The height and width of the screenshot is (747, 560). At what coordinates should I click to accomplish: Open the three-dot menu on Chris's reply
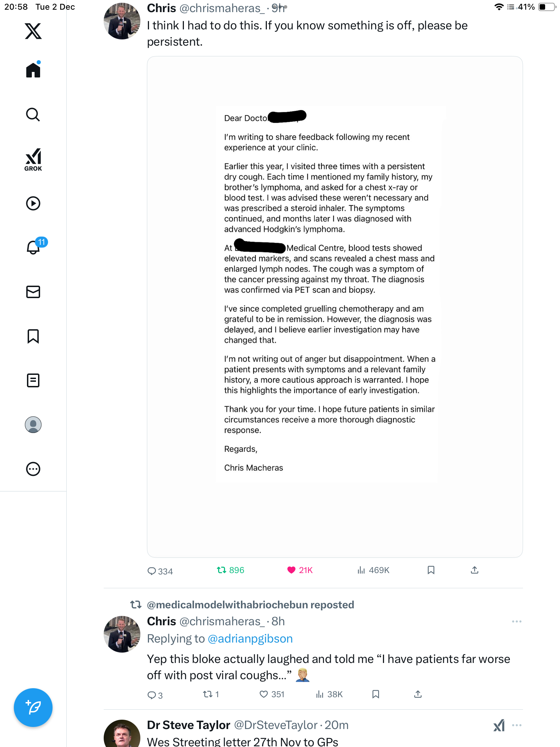point(516,621)
